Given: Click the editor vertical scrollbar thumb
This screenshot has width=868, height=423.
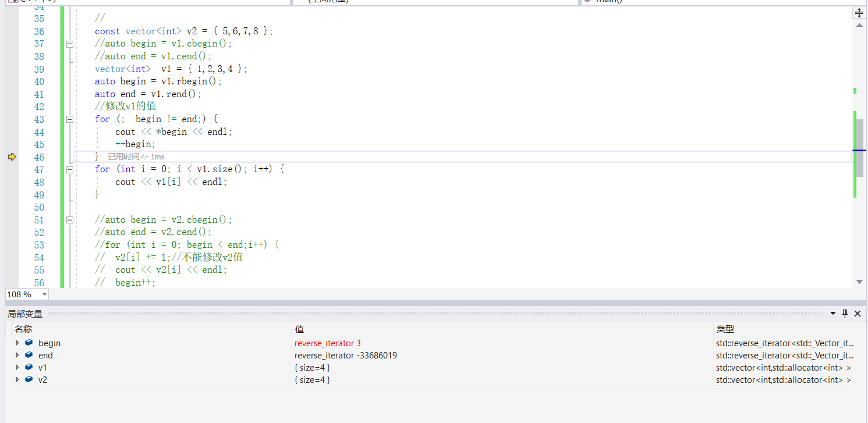Looking at the screenshot, I should point(860,148).
